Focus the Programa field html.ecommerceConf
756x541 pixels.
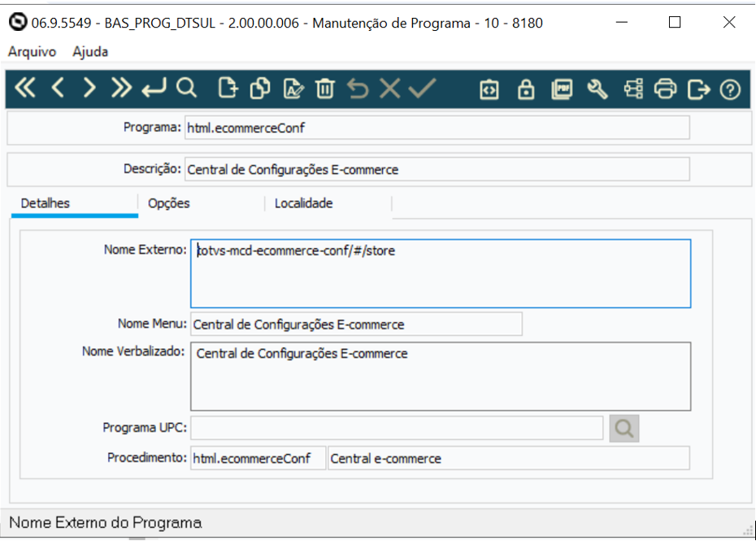(x=437, y=128)
